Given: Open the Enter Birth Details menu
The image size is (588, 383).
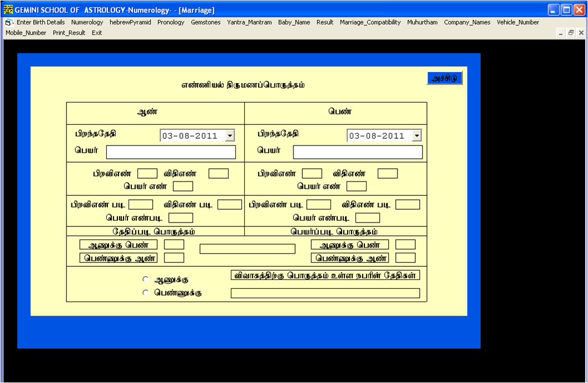Looking at the screenshot, I should (x=40, y=22).
